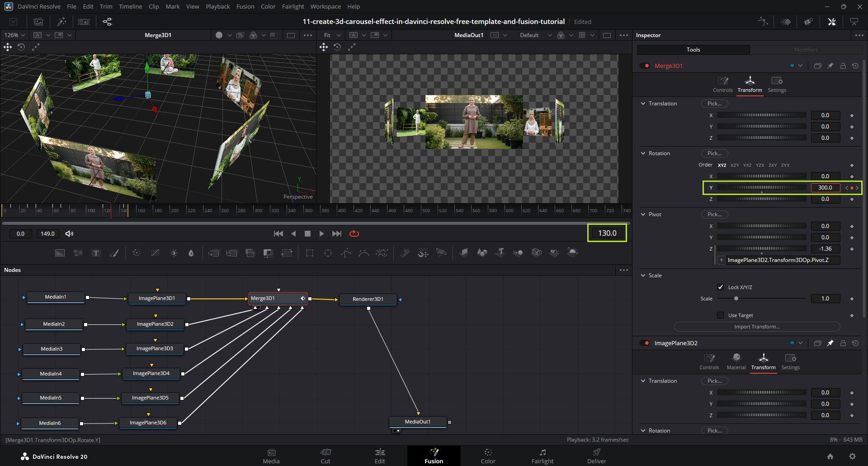Switch to the Settings tab of Merge3D1
868x466 pixels.
pyautogui.click(x=777, y=84)
